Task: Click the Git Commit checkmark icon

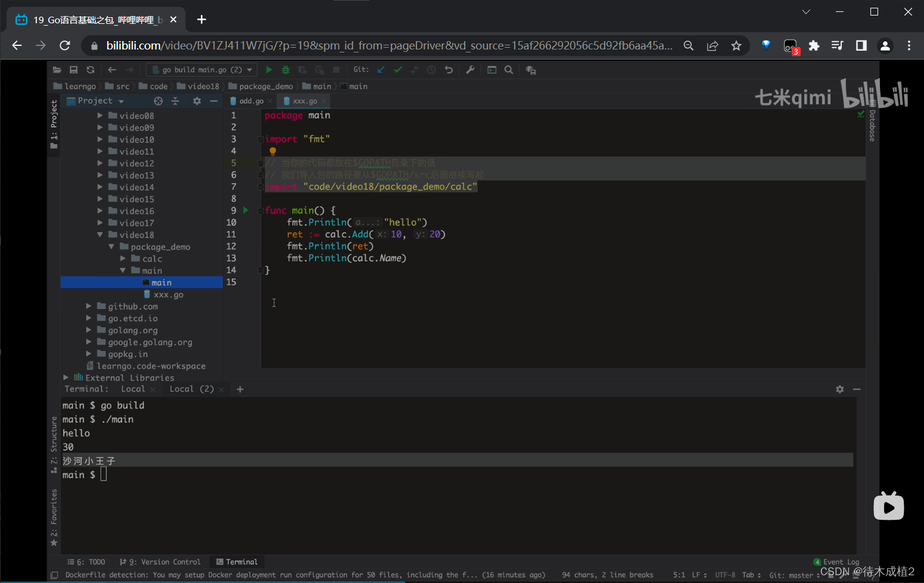Action: click(x=398, y=70)
